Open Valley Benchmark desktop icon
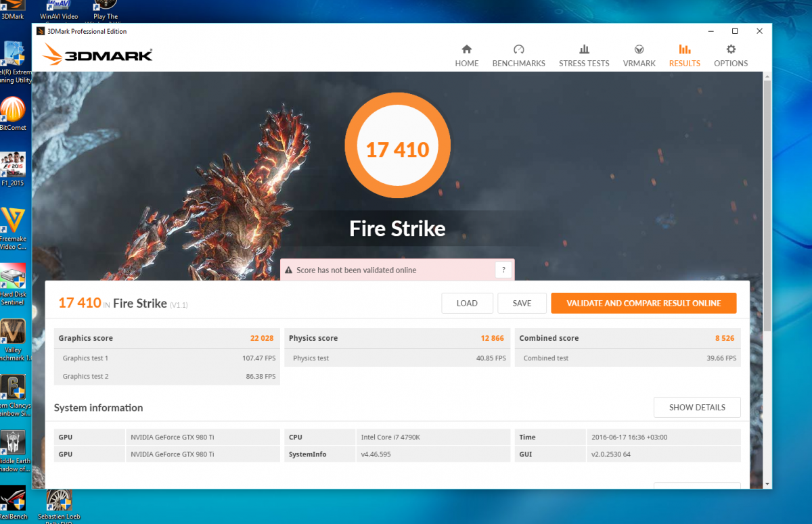812x524 pixels. pos(13,340)
